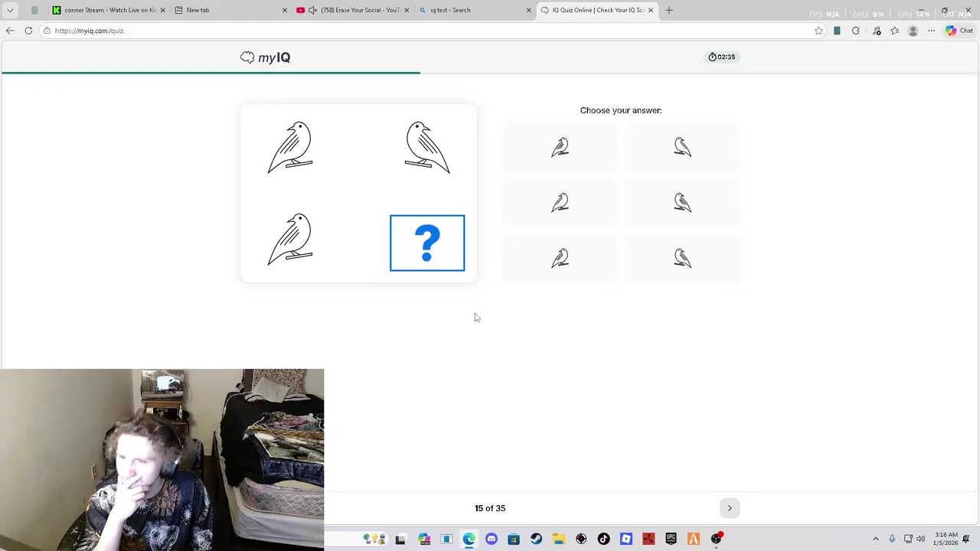The height and width of the screenshot is (551, 980).
Task: Add this page to favorites star
Action: pos(818,31)
